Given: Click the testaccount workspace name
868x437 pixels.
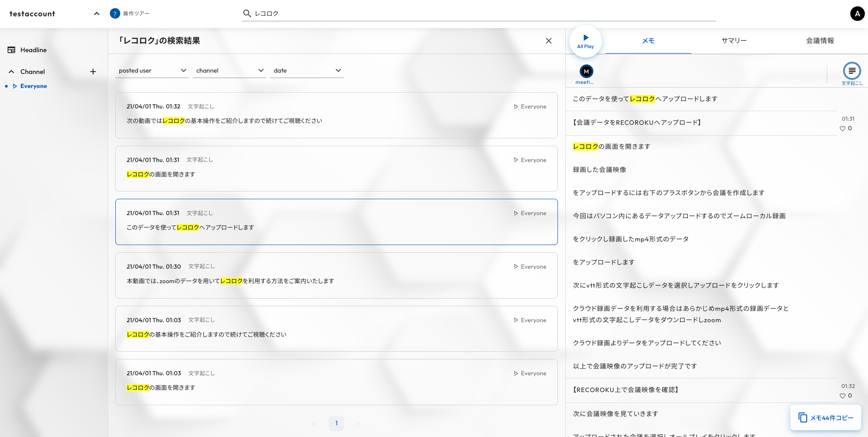Looking at the screenshot, I should (x=32, y=14).
